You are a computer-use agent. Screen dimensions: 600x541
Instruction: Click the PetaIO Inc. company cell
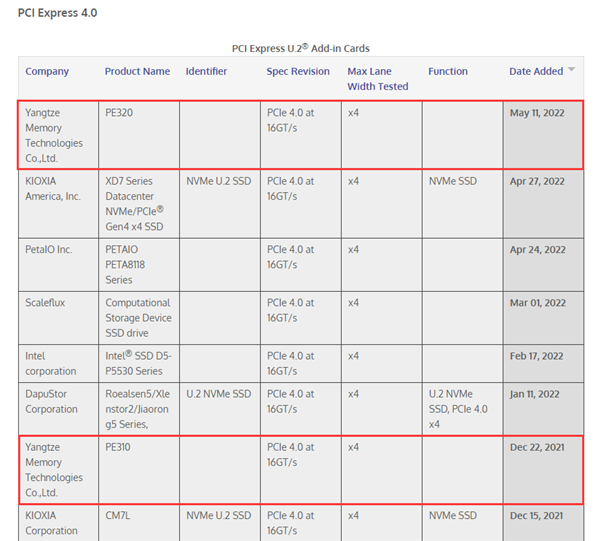(x=49, y=249)
